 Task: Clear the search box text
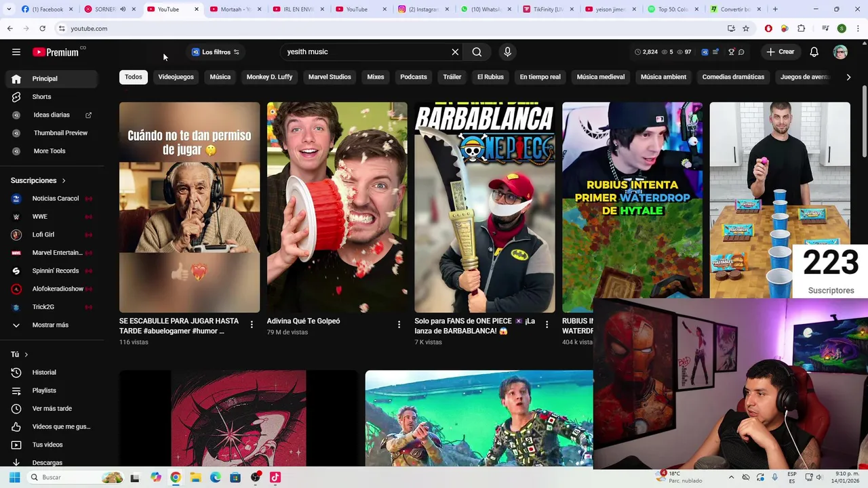(x=455, y=52)
